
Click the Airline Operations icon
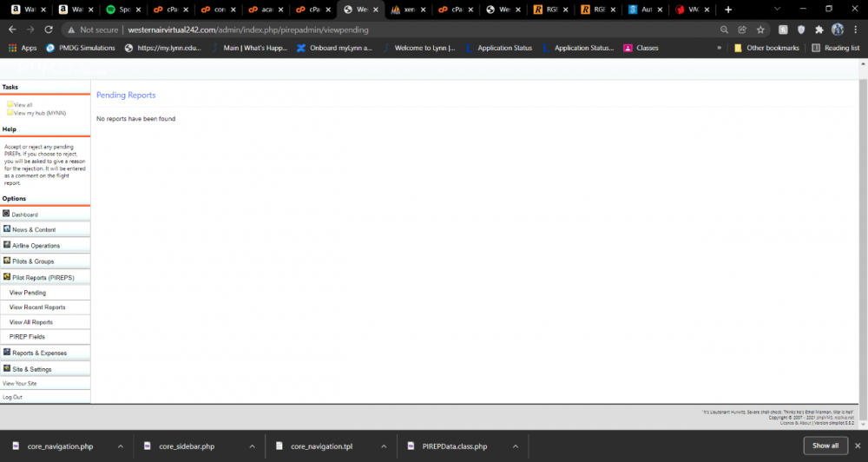click(7, 245)
